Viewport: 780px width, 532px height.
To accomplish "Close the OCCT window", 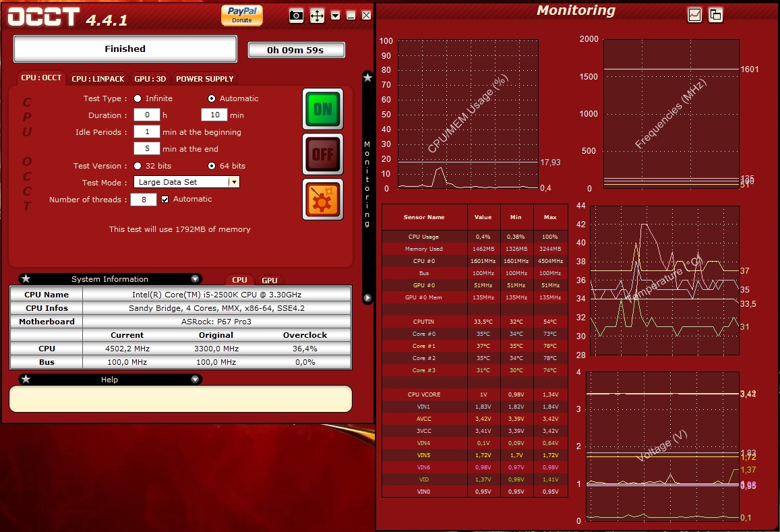I will pyautogui.click(x=366, y=16).
